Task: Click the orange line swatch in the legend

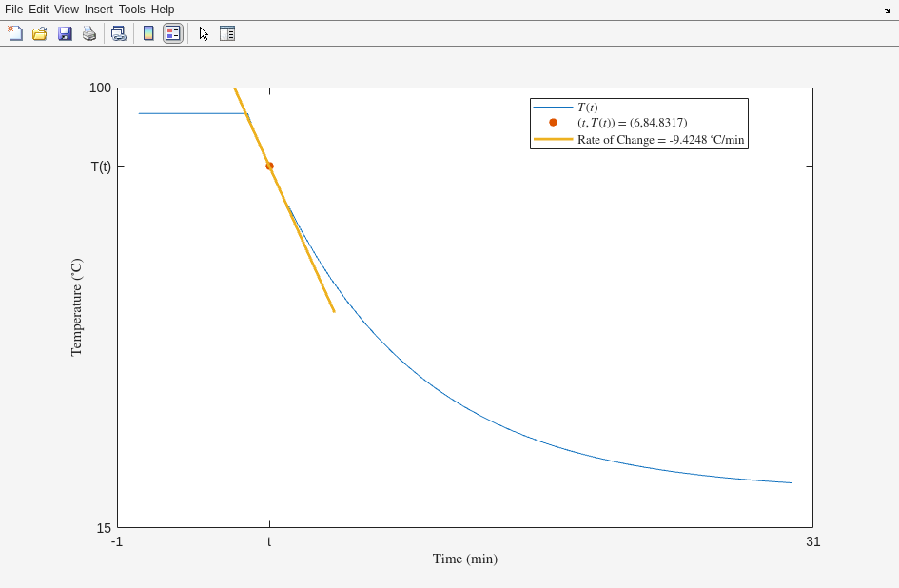Action: [x=553, y=140]
